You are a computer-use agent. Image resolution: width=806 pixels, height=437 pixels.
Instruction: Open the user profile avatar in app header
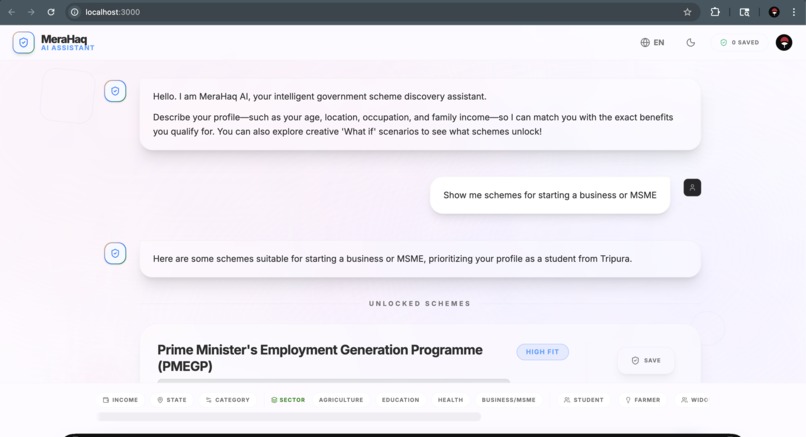pyautogui.click(x=784, y=43)
